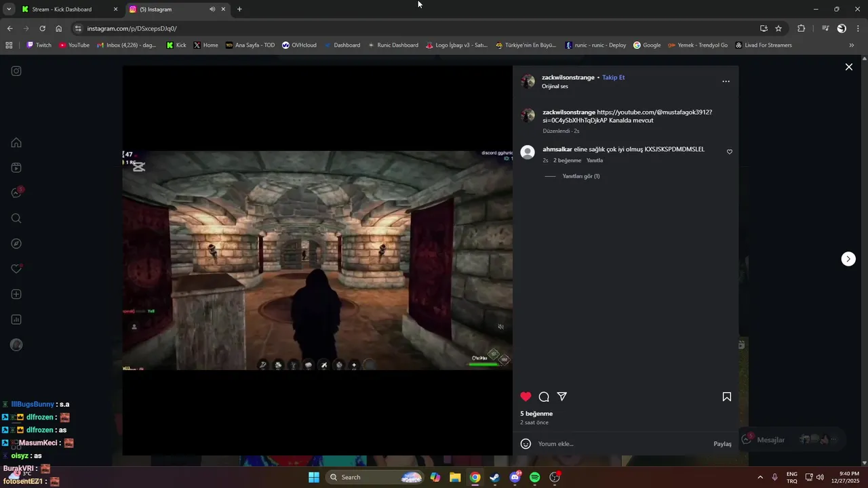Open zackwilsonstrange profile name in header
The image size is (868, 488).
pyautogui.click(x=568, y=77)
